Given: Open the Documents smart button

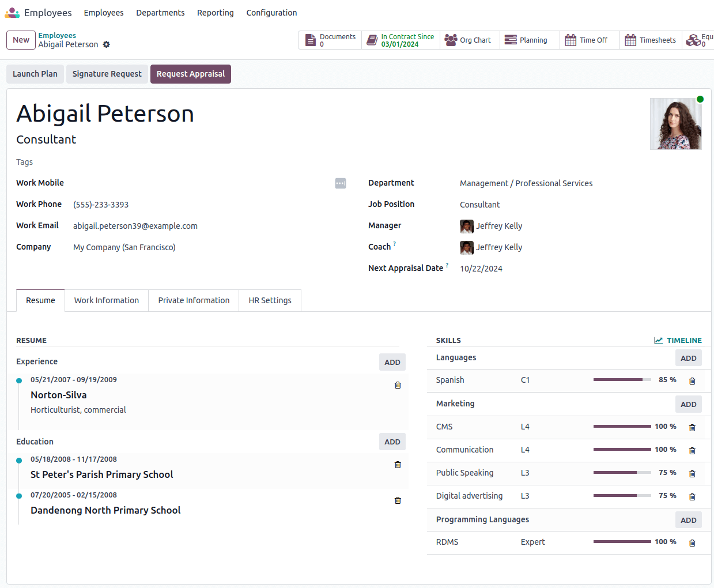Looking at the screenshot, I should coord(330,40).
